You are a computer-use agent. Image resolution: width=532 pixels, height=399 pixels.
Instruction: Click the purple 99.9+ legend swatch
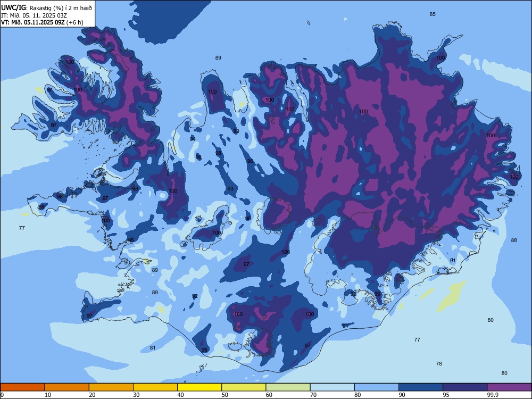click(509, 387)
